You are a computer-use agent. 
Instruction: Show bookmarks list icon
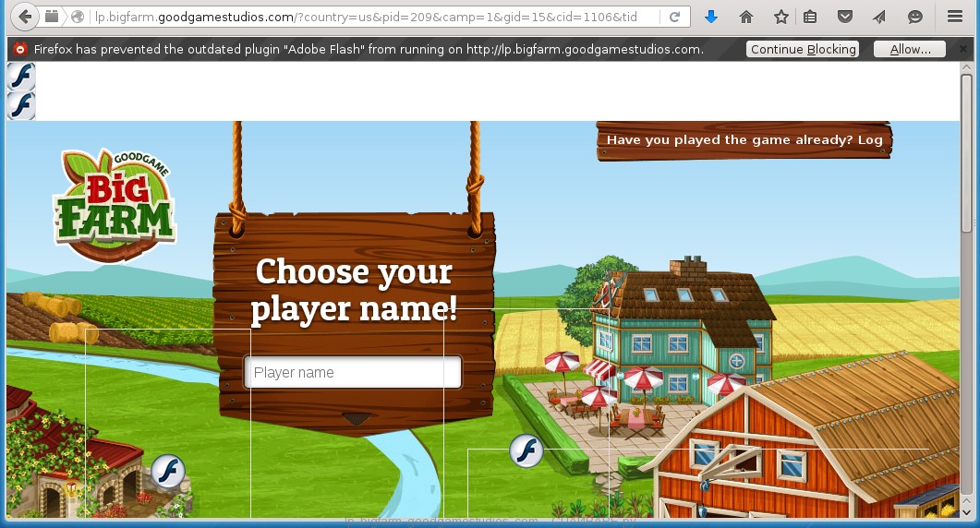click(x=810, y=17)
